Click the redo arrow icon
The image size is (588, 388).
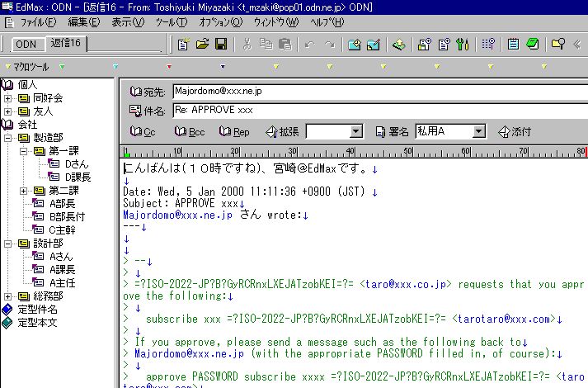point(330,45)
